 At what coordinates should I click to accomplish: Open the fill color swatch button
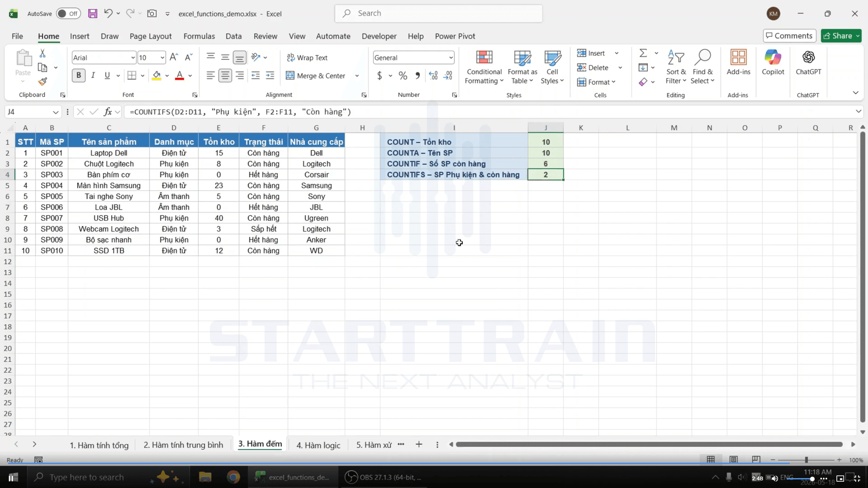point(157,76)
